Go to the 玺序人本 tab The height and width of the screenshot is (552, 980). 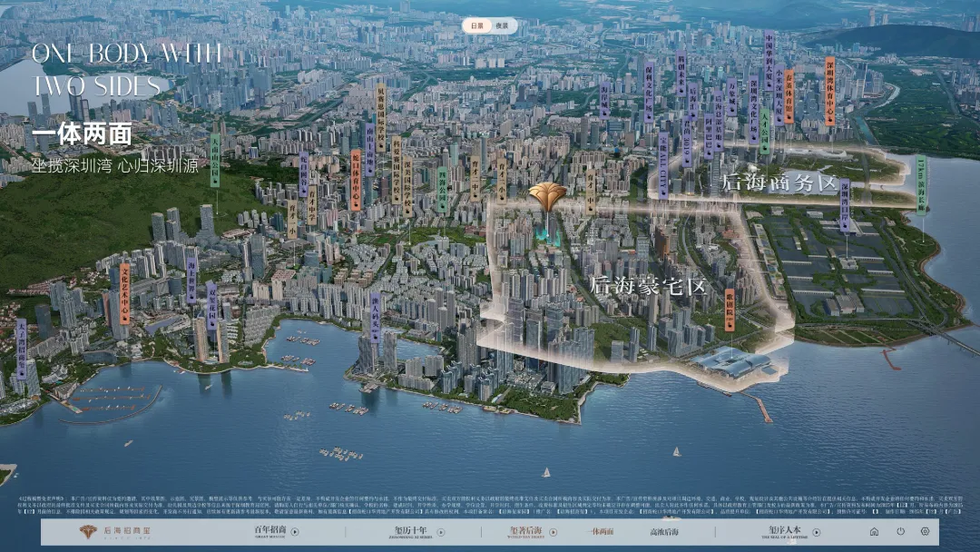(783, 530)
